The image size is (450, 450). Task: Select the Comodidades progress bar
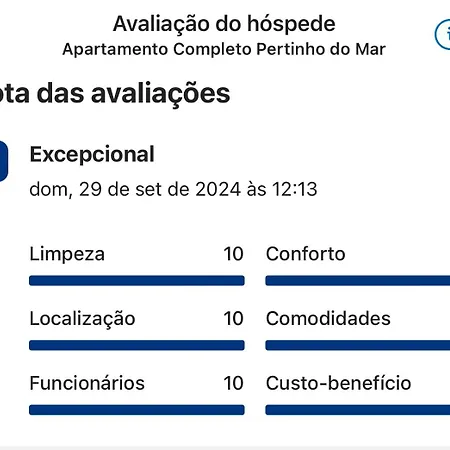pyautogui.click(x=358, y=345)
